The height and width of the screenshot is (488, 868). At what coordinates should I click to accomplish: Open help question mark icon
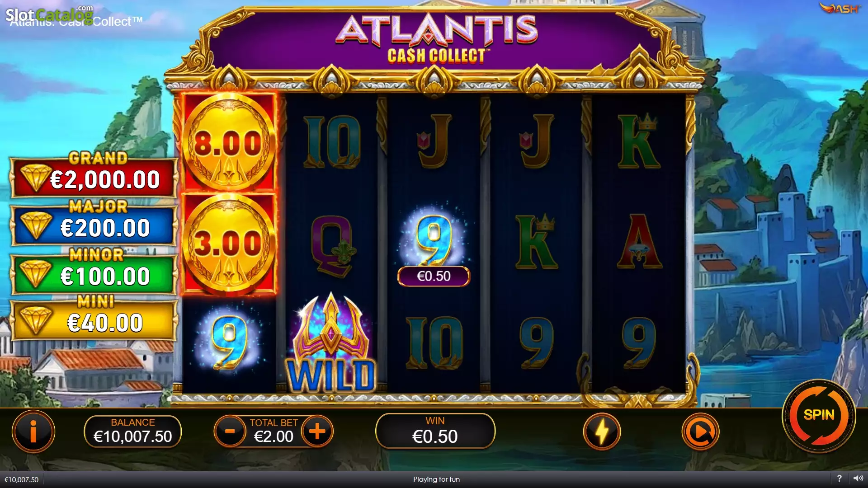point(839,478)
